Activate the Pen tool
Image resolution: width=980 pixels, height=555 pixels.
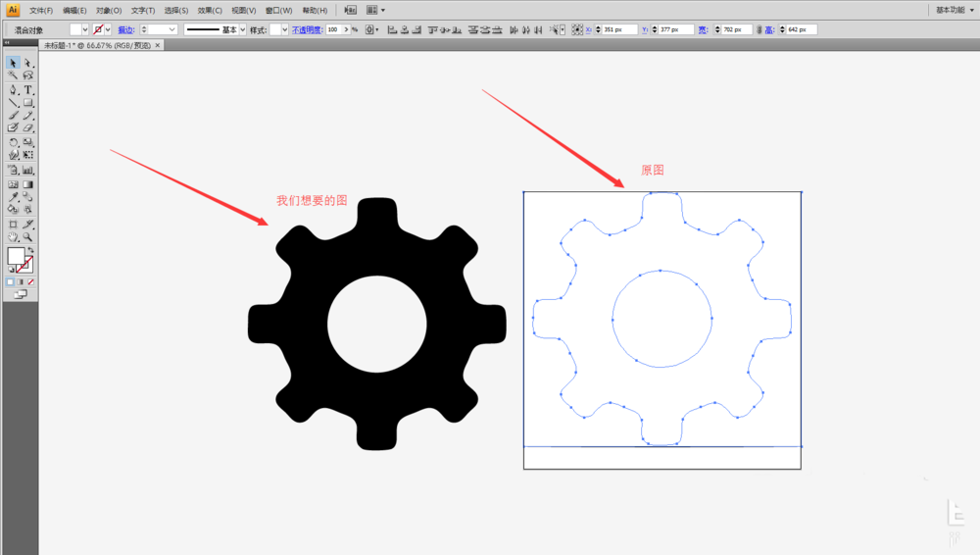click(x=14, y=89)
